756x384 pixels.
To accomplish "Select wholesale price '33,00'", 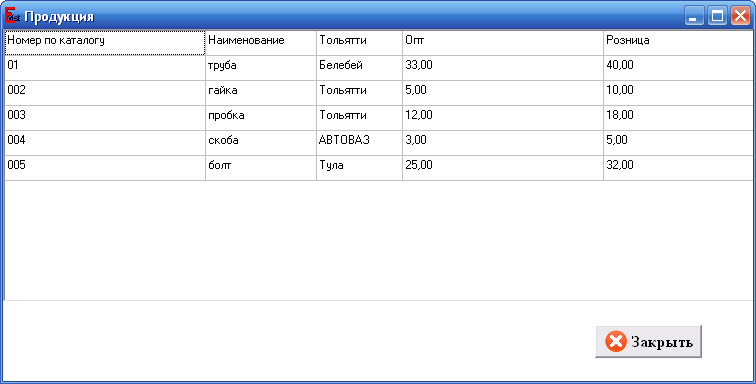I will 503,68.
